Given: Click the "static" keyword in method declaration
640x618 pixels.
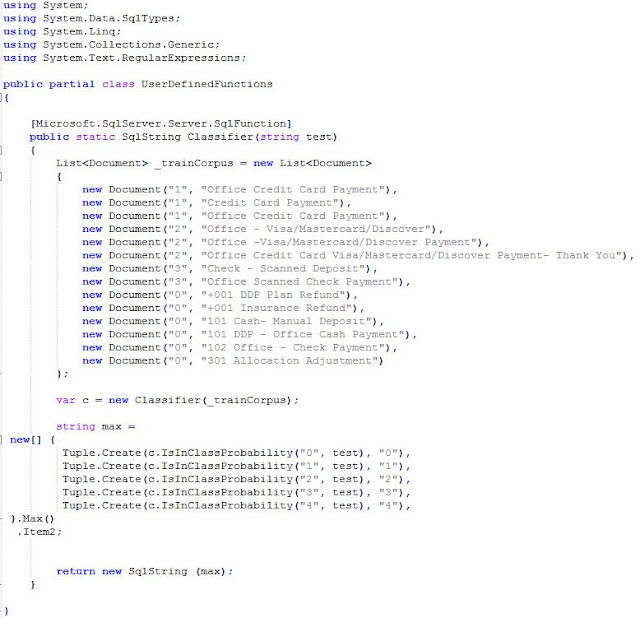Looking at the screenshot, I should 95,137.
